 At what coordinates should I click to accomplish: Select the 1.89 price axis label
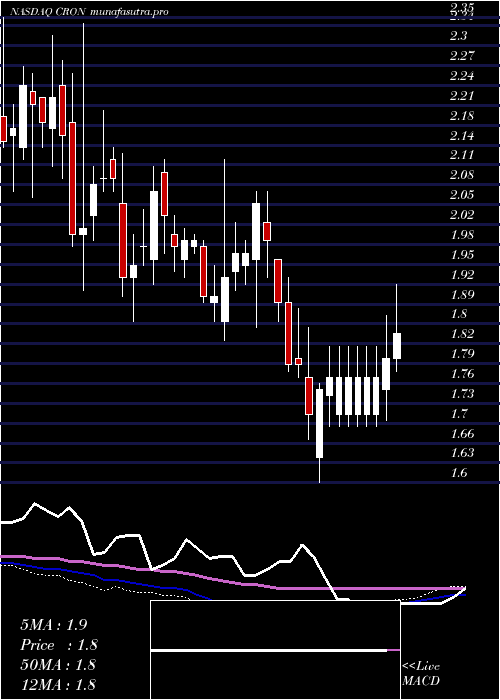point(462,295)
